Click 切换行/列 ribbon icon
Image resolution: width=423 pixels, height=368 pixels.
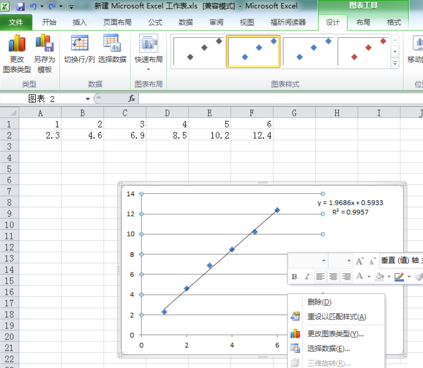tap(79, 49)
